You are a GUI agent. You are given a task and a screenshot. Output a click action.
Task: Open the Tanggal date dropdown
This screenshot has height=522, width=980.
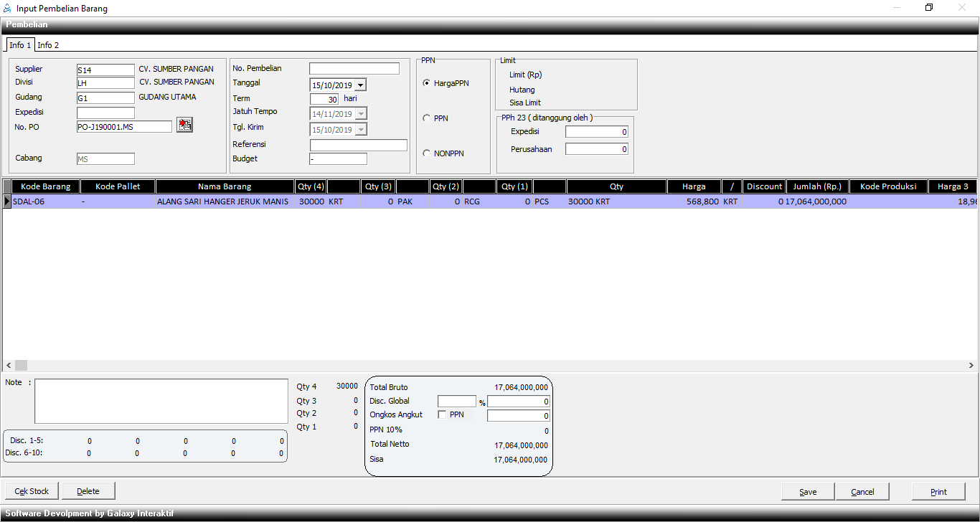click(x=360, y=85)
